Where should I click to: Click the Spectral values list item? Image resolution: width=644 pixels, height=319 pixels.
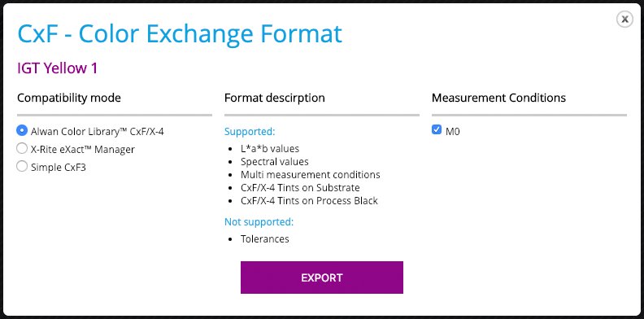click(x=274, y=162)
